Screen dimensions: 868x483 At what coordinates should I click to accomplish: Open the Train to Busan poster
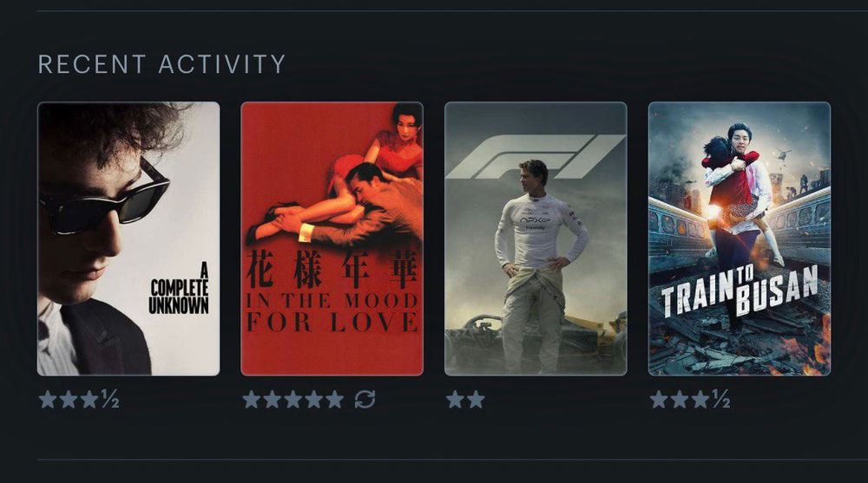click(740, 239)
